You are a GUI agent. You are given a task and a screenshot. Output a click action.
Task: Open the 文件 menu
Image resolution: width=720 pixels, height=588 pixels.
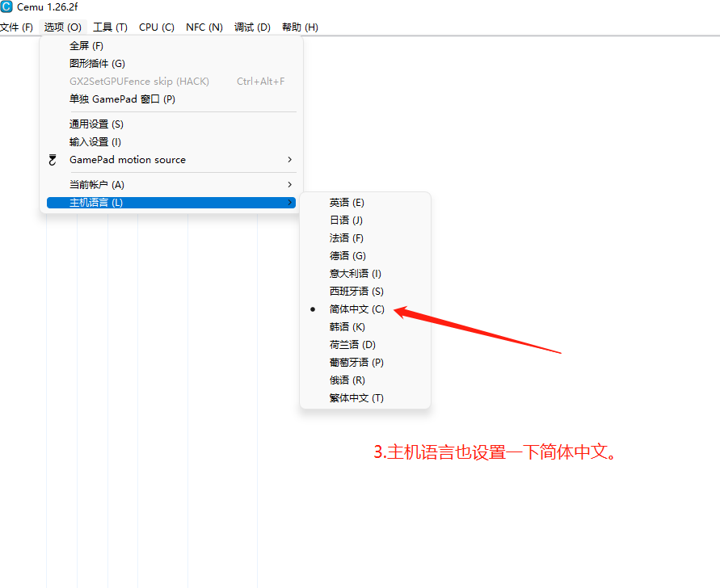tap(17, 27)
